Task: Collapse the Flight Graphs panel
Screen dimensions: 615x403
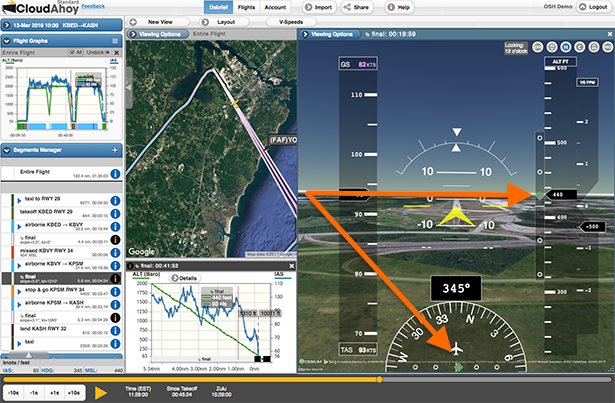Action: (x=7, y=41)
